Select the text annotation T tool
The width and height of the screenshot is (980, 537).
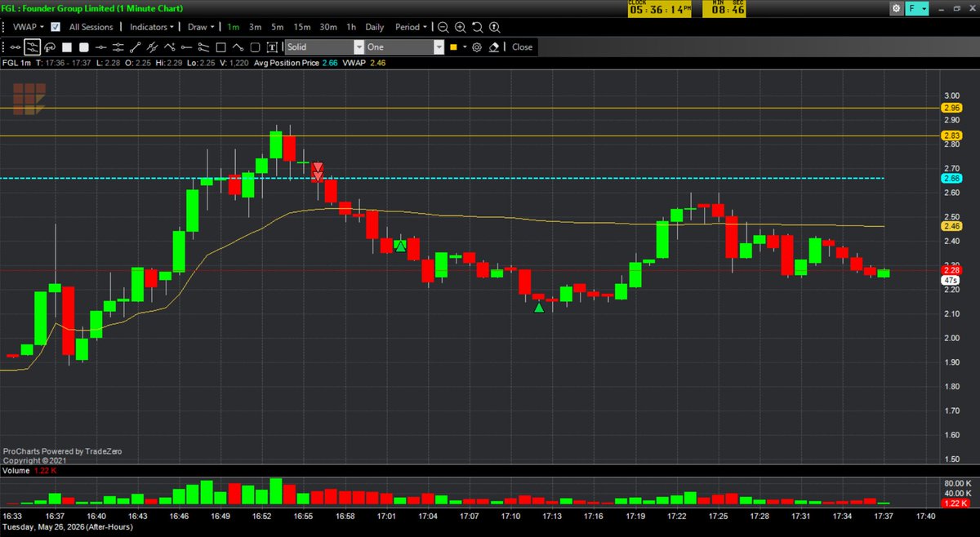click(x=272, y=47)
